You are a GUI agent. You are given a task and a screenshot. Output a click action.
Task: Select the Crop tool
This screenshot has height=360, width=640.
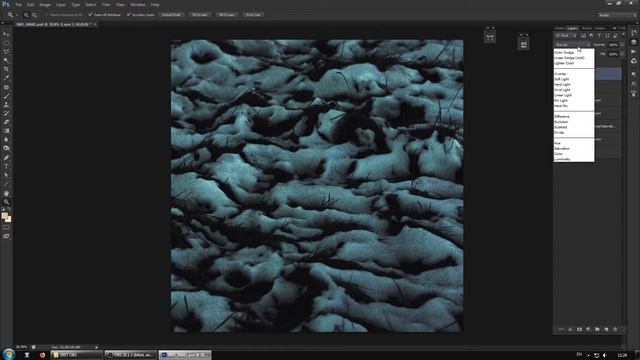point(6,69)
